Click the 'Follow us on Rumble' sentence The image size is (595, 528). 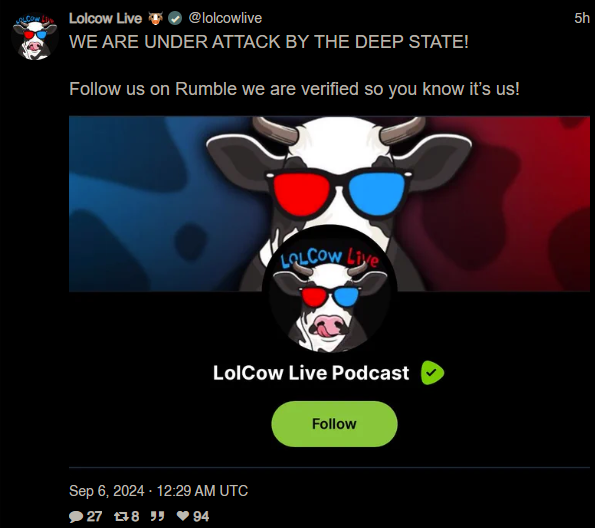tap(294, 89)
